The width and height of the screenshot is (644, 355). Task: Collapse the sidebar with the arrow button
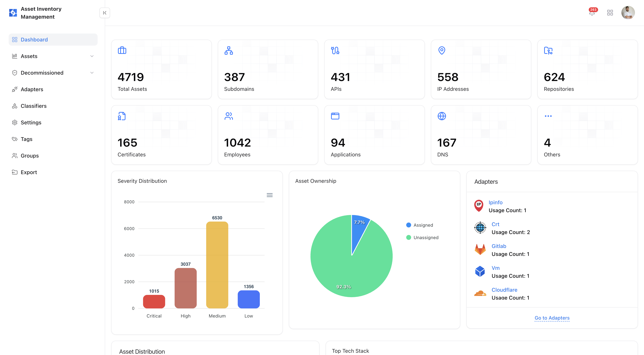coord(105,13)
